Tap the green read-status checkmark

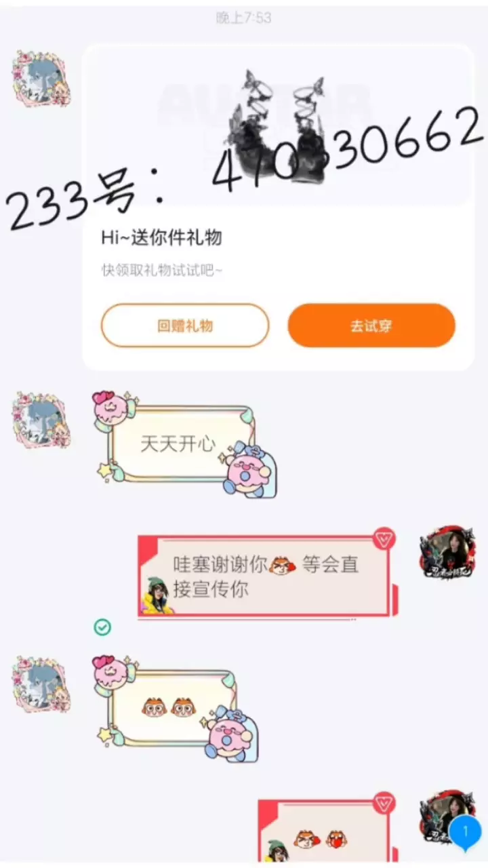tap(102, 627)
